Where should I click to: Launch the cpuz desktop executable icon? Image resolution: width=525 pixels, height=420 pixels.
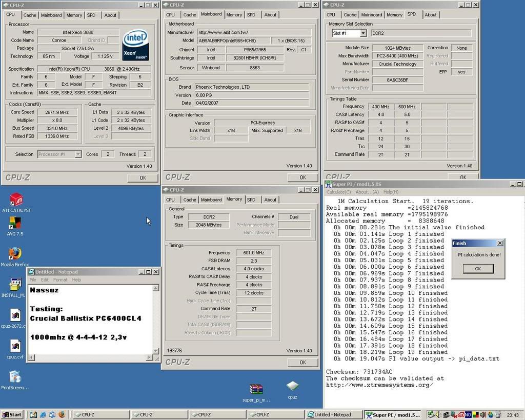point(292,390)
